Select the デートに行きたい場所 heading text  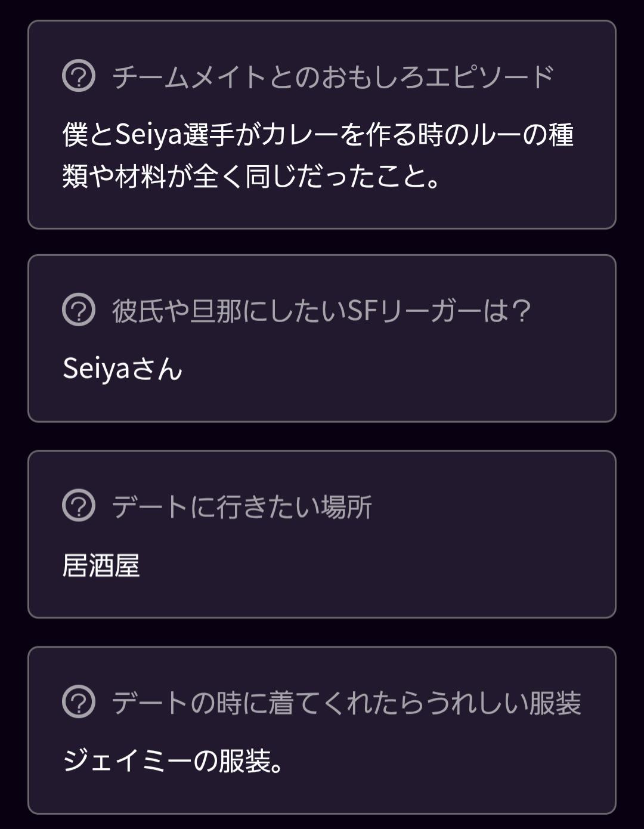click(x=241, y=506)
